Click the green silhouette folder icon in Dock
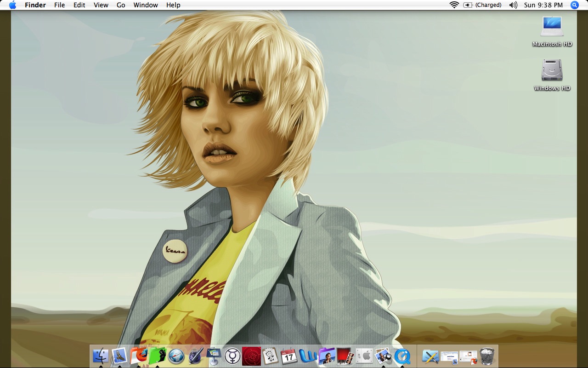Viewport: 588px width, 368px height. click(157, 356)
